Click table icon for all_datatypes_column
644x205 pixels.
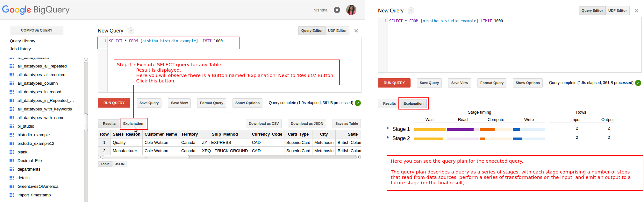tap(12, 83)
